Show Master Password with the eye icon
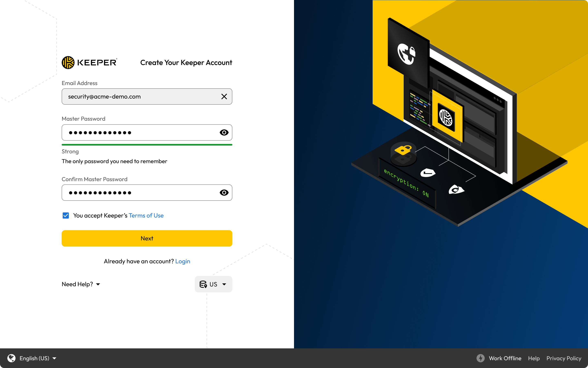588x368 pixels. pyautogui.click(x=224, y=132)
